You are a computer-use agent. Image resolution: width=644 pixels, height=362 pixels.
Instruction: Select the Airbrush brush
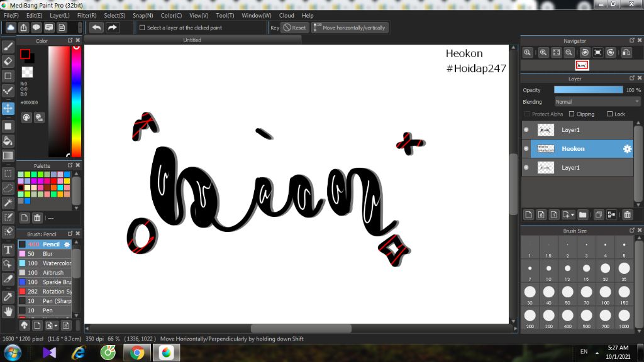pyautogui.click(x=45, y=273)
